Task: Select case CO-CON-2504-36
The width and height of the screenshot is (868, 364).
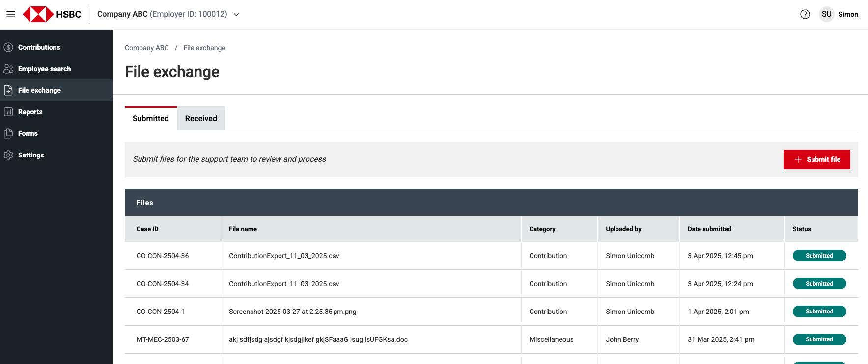Action: coord(163,256)
